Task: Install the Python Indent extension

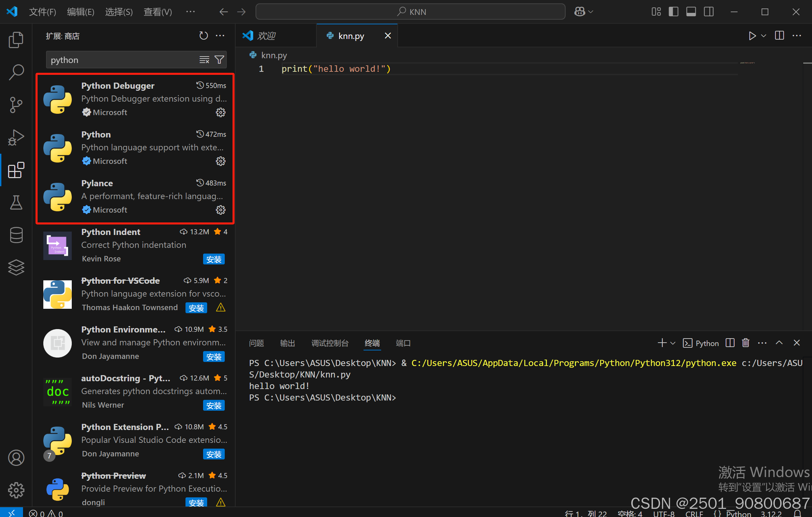Action: tap(214, 259)
